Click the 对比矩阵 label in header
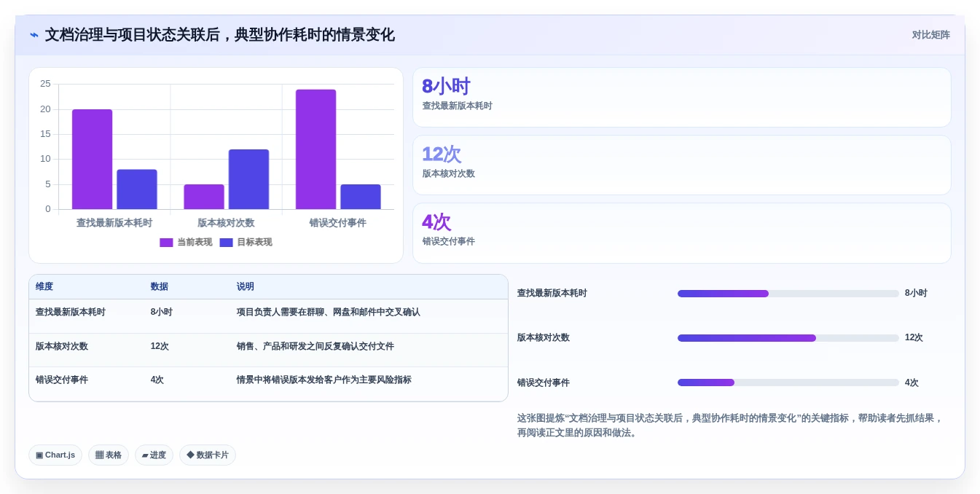Screen dimensions: 980x494 930,35
